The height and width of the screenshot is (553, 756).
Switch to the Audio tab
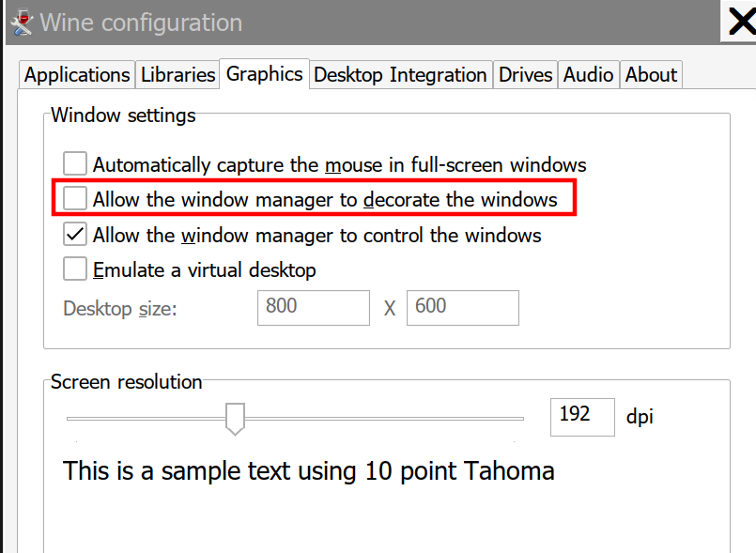click(x=588, y=75)
